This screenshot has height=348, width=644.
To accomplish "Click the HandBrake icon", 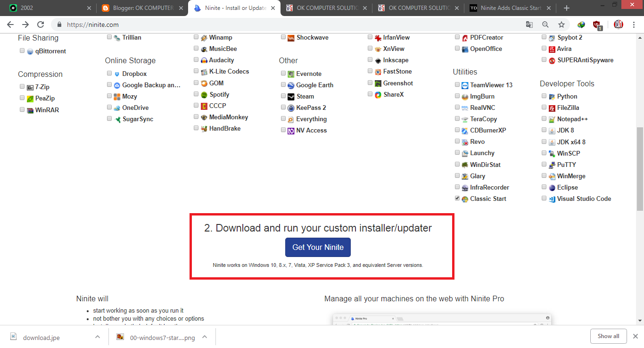I will [204, 129].
